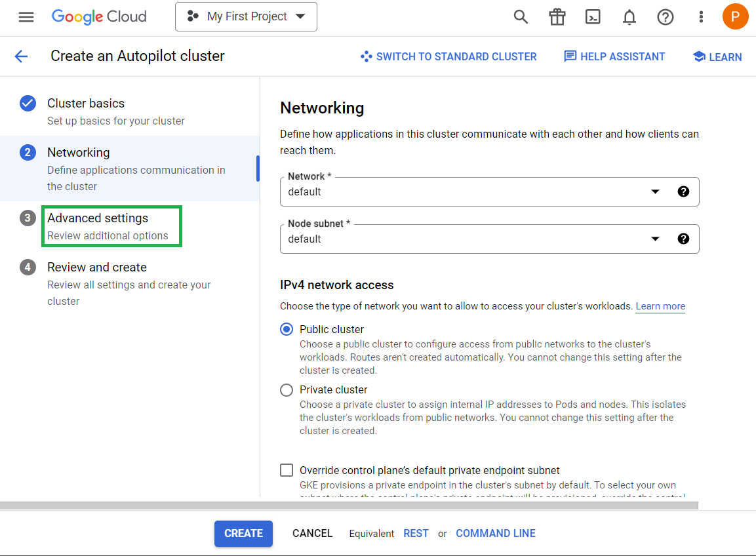Click the Switch to Standard cluster icon
Image resolution: width=756 pixels, height=556 pixels.
point(366,56)
